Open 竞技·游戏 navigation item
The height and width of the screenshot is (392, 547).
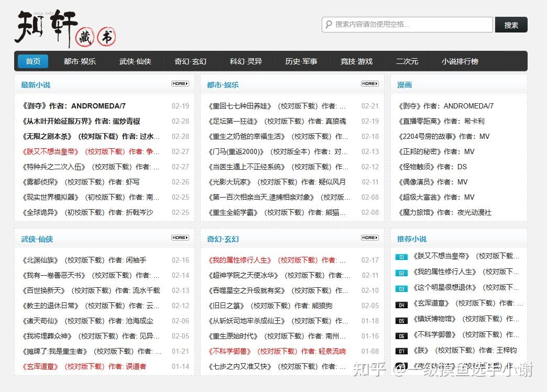(x=356, y=61)
